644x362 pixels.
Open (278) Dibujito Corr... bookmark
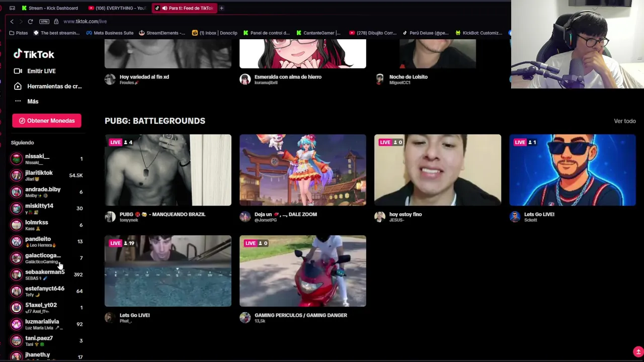373,33
